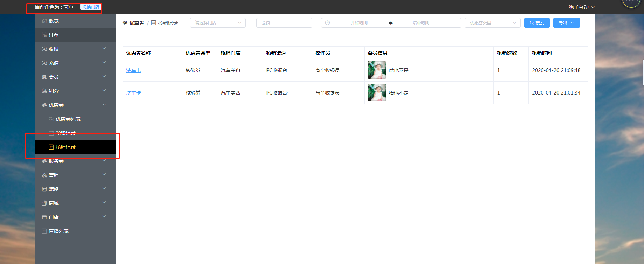This screenshot has width=644, height=264.
Task: Click the 收银 cashier icon in the sidebar
Action: click(44, 49)
